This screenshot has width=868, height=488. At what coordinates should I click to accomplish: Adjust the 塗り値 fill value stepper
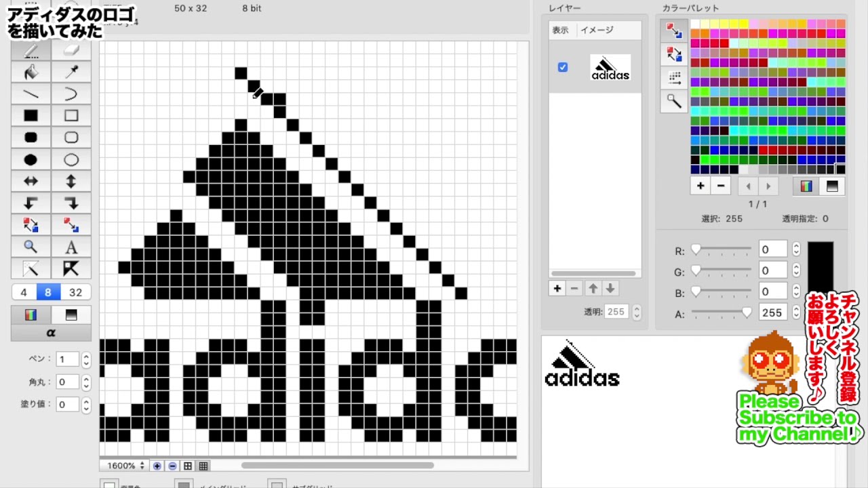86,405
